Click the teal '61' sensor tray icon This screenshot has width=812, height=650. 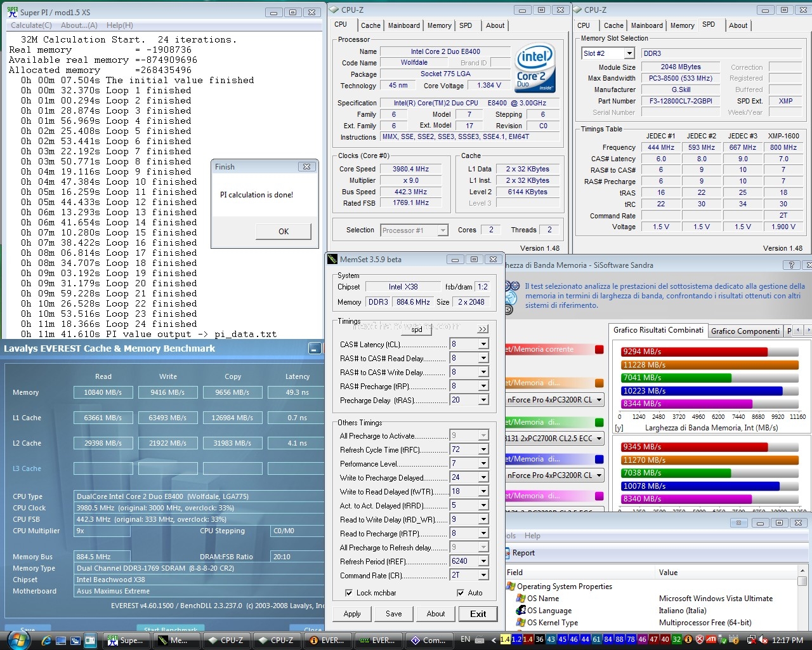click(x=597, y=639)
